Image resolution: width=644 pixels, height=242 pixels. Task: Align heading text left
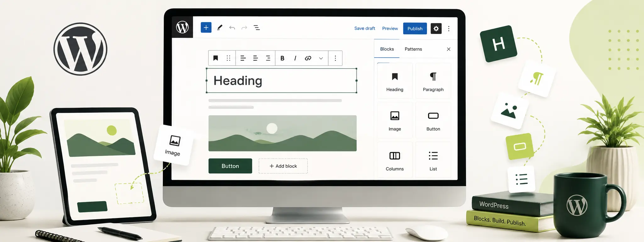coord(243,58)
